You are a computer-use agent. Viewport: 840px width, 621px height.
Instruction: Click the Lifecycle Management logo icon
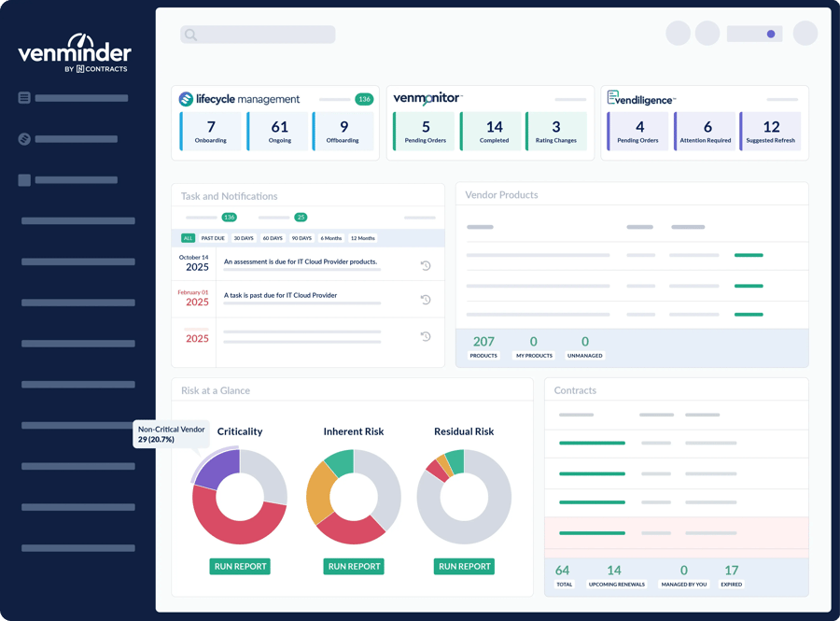(186, 99)
